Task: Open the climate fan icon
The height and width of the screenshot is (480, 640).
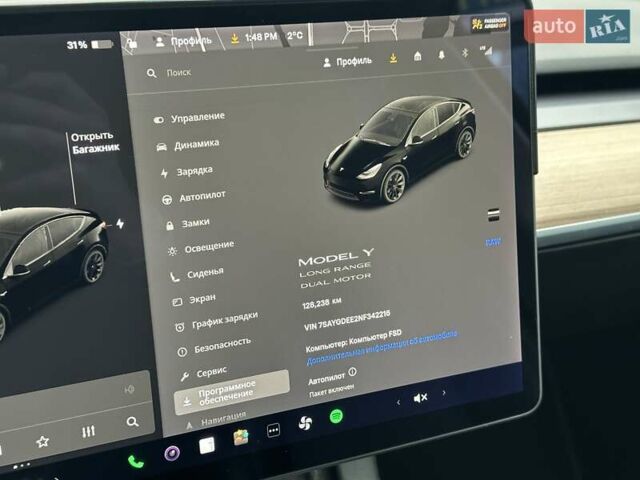Action: point(305,423)
